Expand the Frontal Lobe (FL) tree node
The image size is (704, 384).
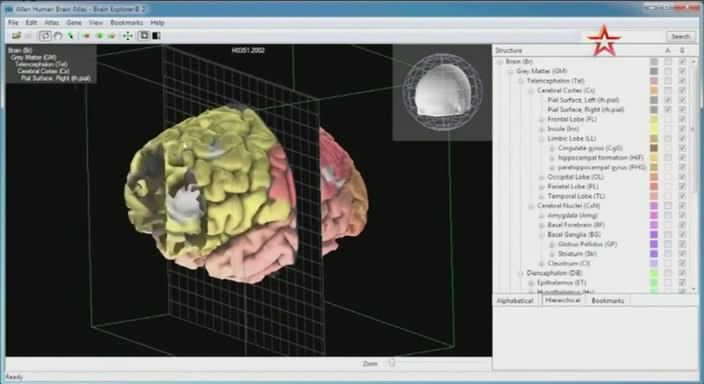[x=541, y=119]
